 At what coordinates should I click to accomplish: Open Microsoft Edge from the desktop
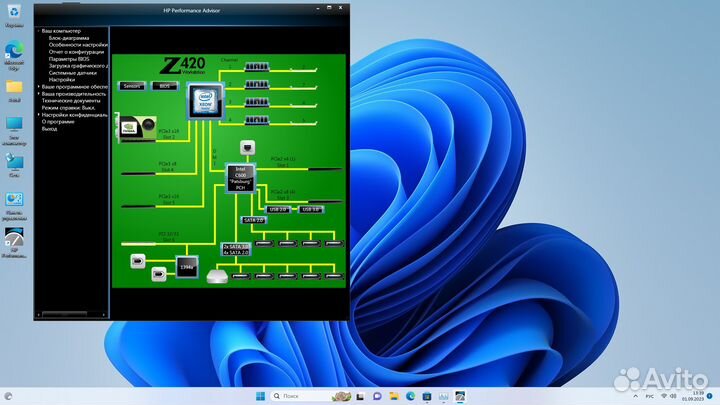click(14, 49)
